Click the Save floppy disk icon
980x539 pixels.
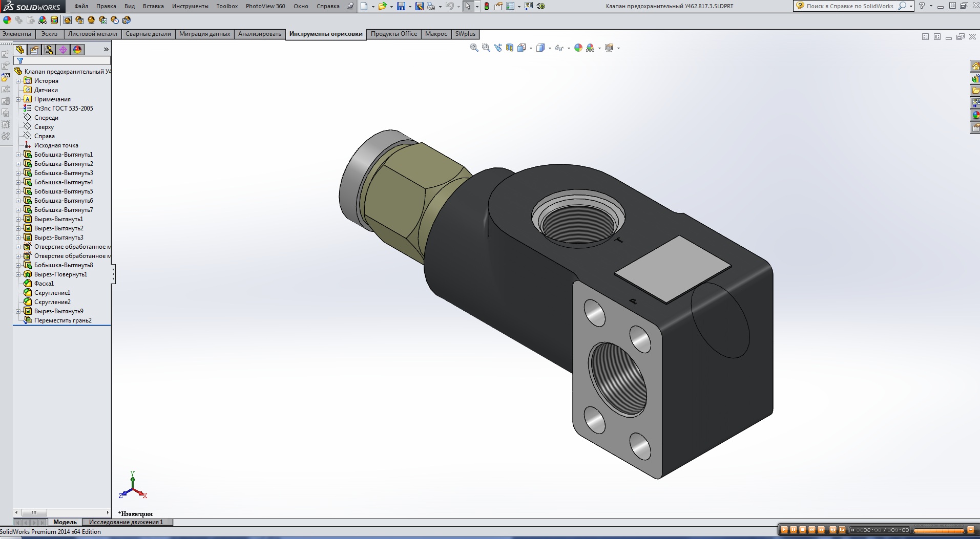401,6
